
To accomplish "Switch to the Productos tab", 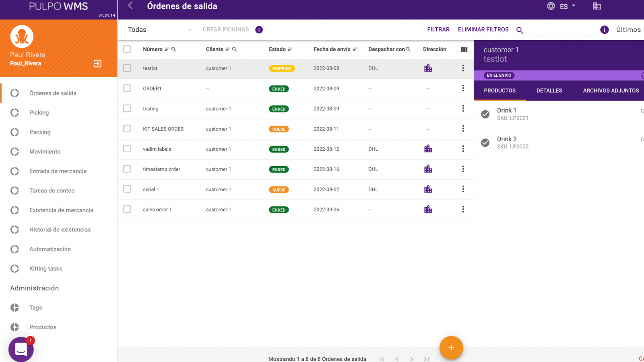I will coord(500,90).
